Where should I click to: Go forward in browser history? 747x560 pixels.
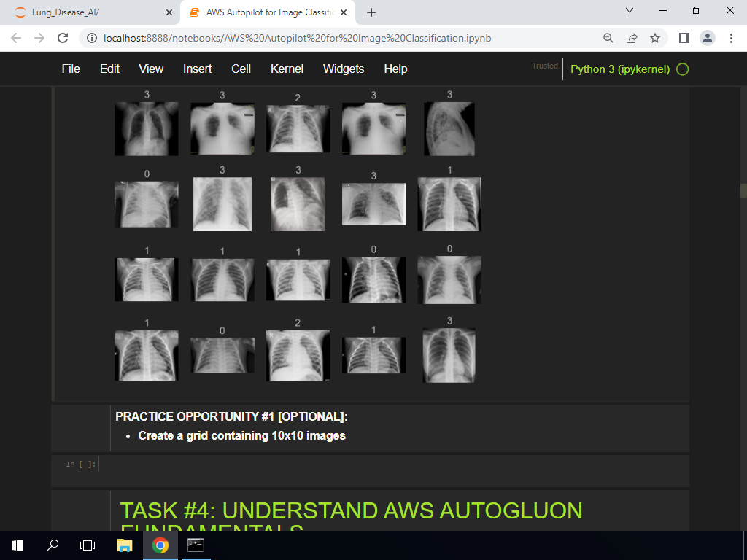(39, 38)
